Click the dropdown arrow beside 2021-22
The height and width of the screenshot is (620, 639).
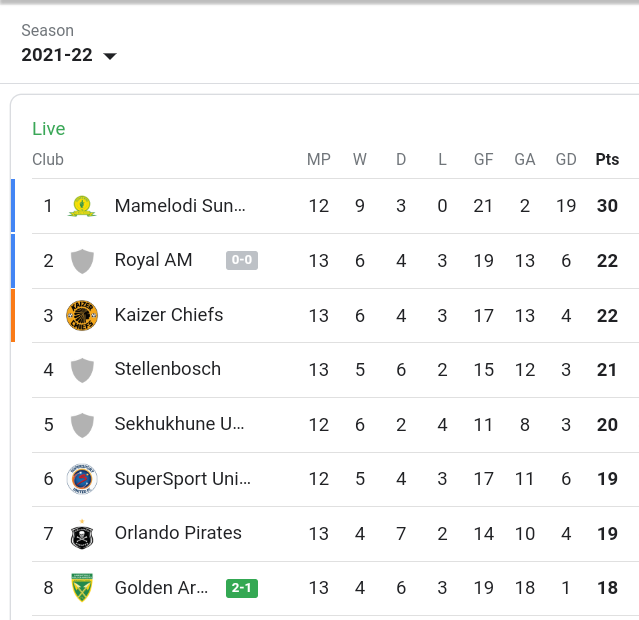click(110, 56)
